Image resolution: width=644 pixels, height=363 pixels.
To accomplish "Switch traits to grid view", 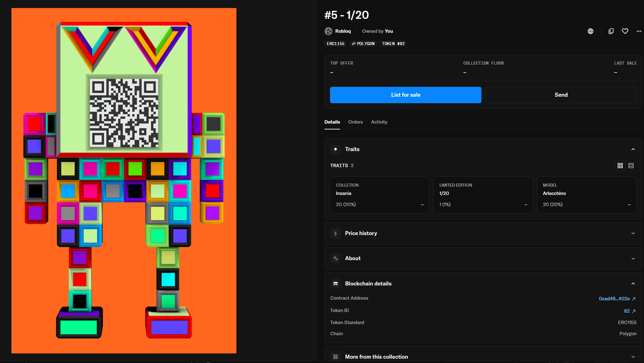I will (x=620, y=166).
